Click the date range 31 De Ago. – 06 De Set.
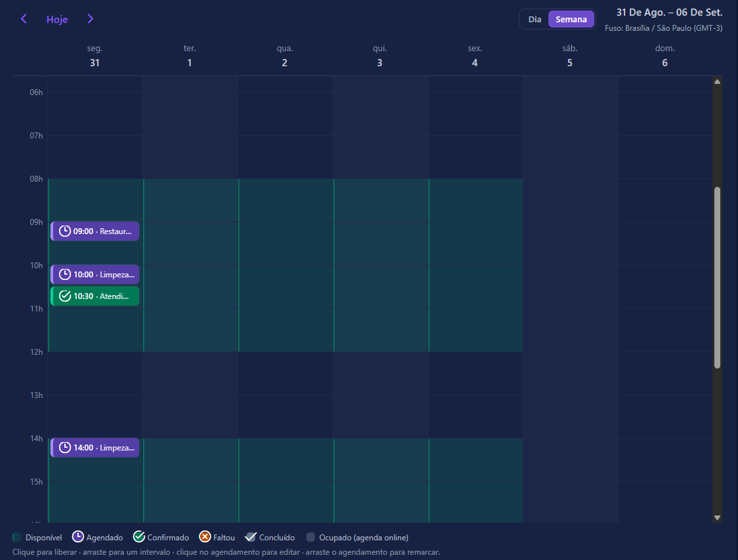Screen dimensions: 738x560 [x=669, y=12]
